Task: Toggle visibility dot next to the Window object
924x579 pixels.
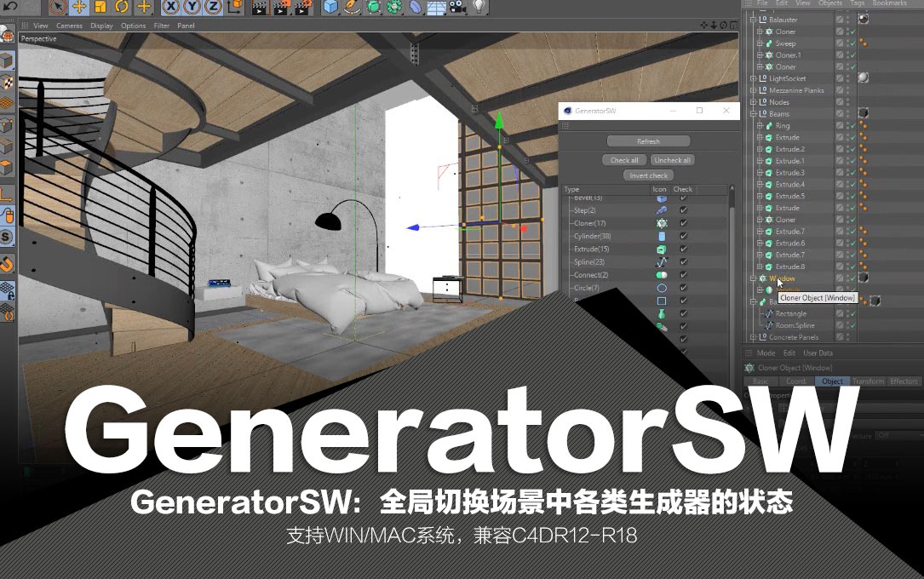Action: [848, 278]
